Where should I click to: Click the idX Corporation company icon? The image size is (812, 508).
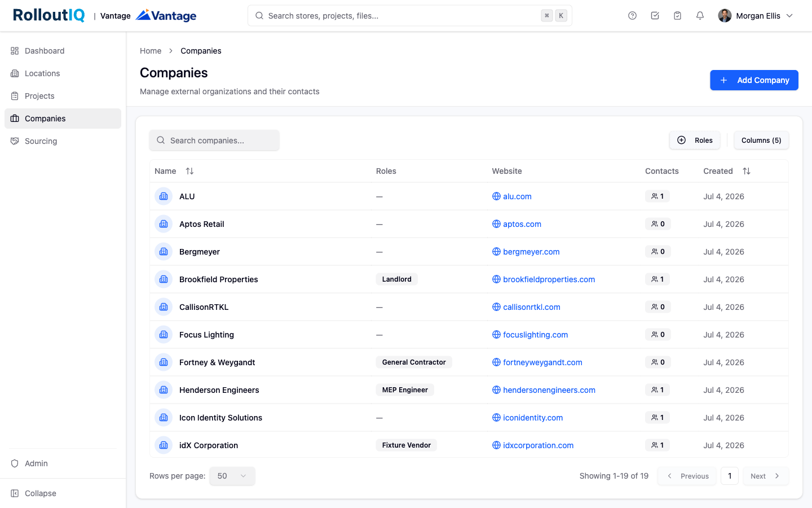(164, 445)
